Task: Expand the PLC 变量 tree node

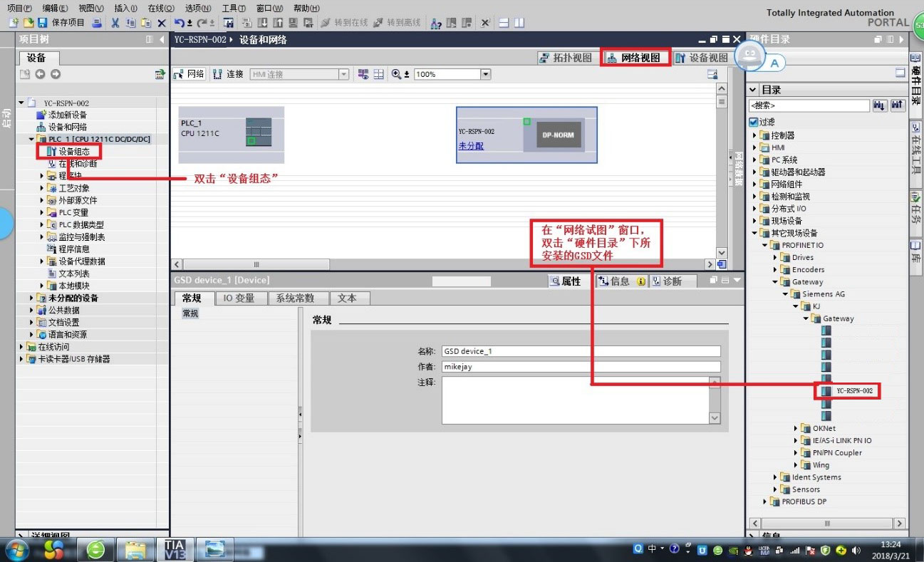Action: [42, 212]
